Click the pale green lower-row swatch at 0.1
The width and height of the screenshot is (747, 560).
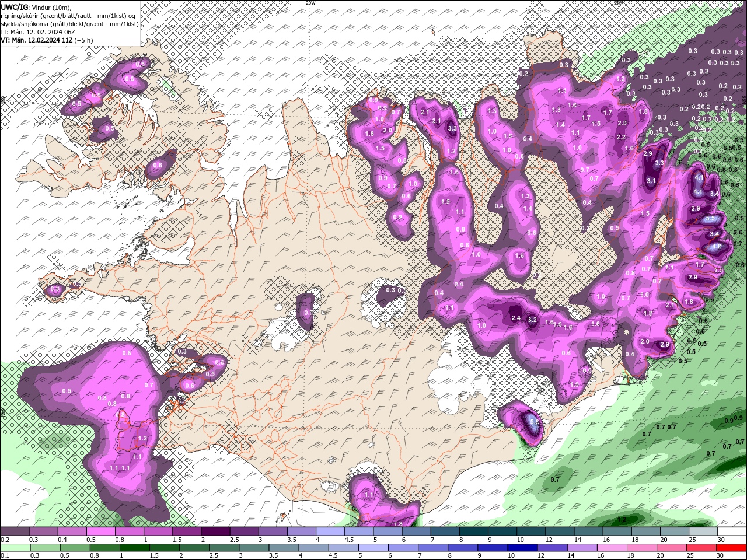(x=15, y=548)
